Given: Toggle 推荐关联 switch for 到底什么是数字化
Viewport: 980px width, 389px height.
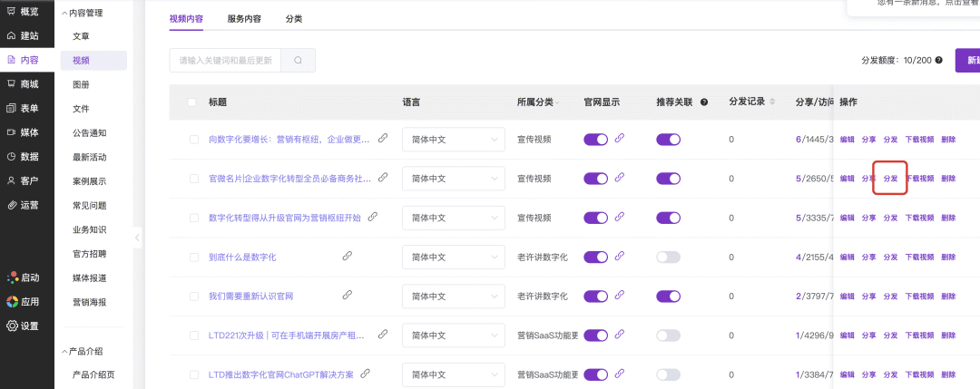Looking at the screenshot, I should [x=668, y=257].
